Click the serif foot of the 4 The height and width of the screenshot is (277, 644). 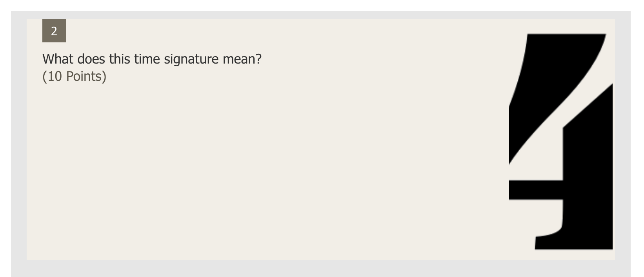[x=549, y=242]
